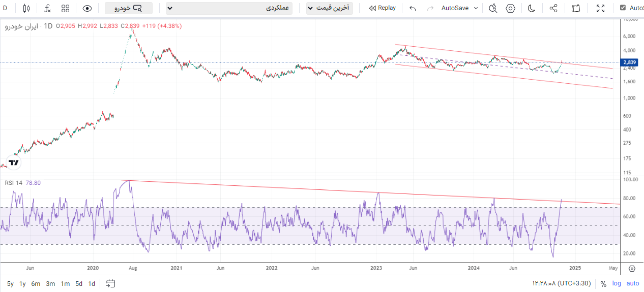Open the time axis settings gear icon
This screenshot has height=292, width=644.
pyautogui.click(x=632, y=268)
